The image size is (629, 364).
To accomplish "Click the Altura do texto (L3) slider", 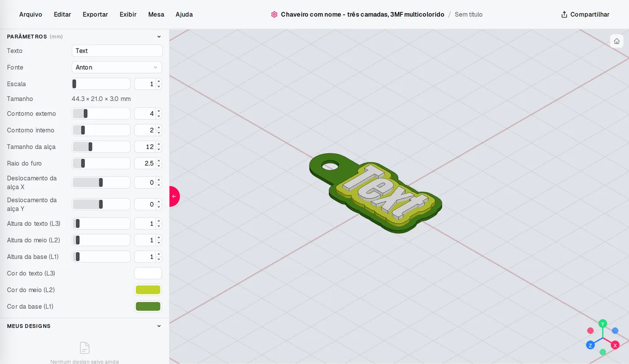I will 101,224.
